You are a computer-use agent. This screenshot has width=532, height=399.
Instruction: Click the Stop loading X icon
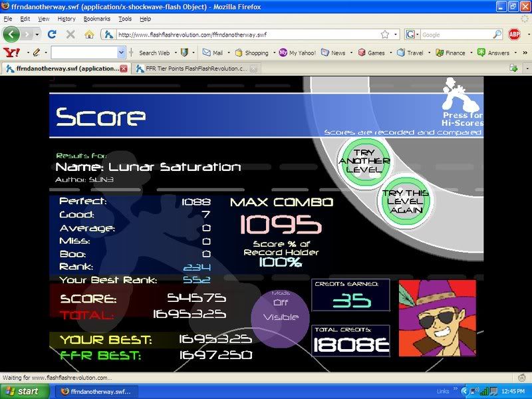(70, 34)
